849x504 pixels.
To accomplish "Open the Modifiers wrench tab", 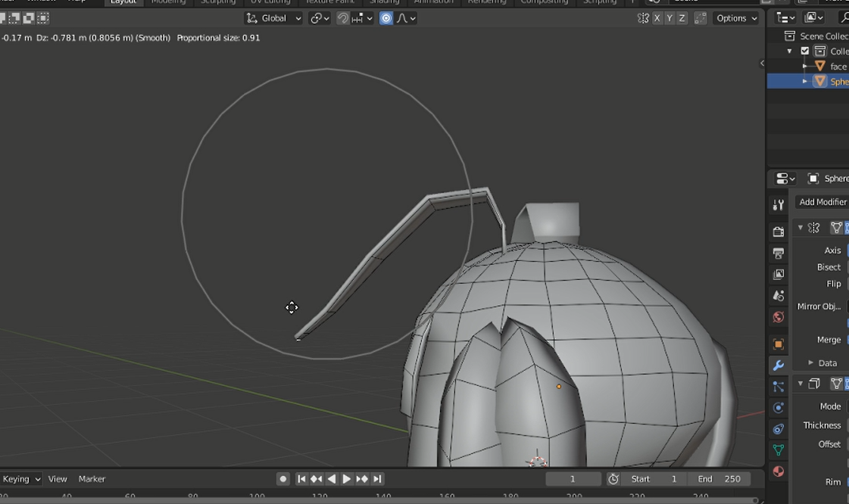I will (779, 366).
